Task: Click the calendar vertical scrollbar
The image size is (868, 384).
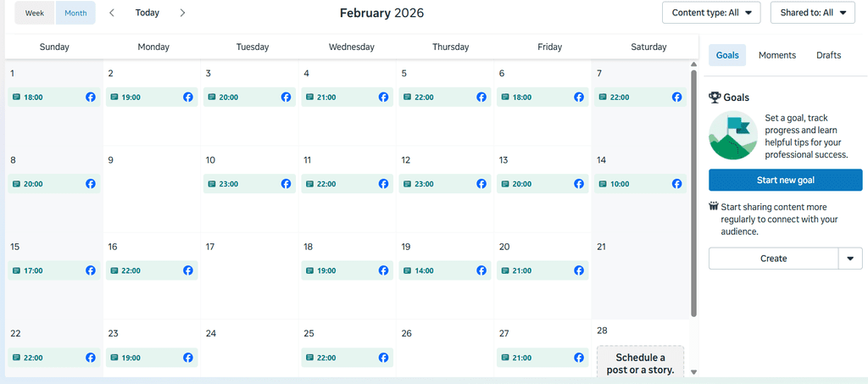Action: [694, 195]
